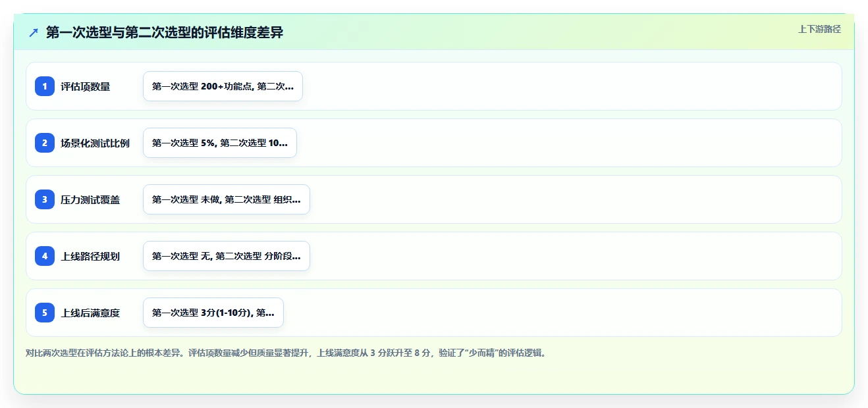Click the arrow icon beside the card title
The height and width of the screenshot is (408, 868).
34,32
